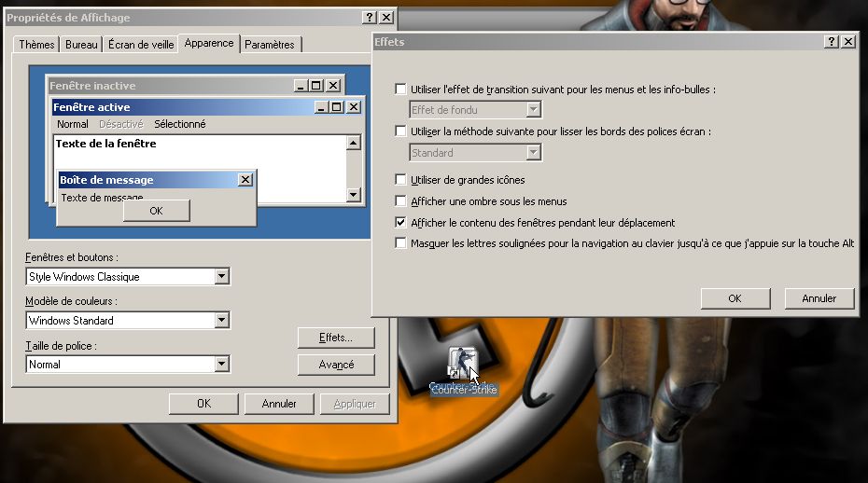868x483 pixels.
Task: Enable 'Utiliser de grandes icônes' checkbox
Action: (401, 180)
